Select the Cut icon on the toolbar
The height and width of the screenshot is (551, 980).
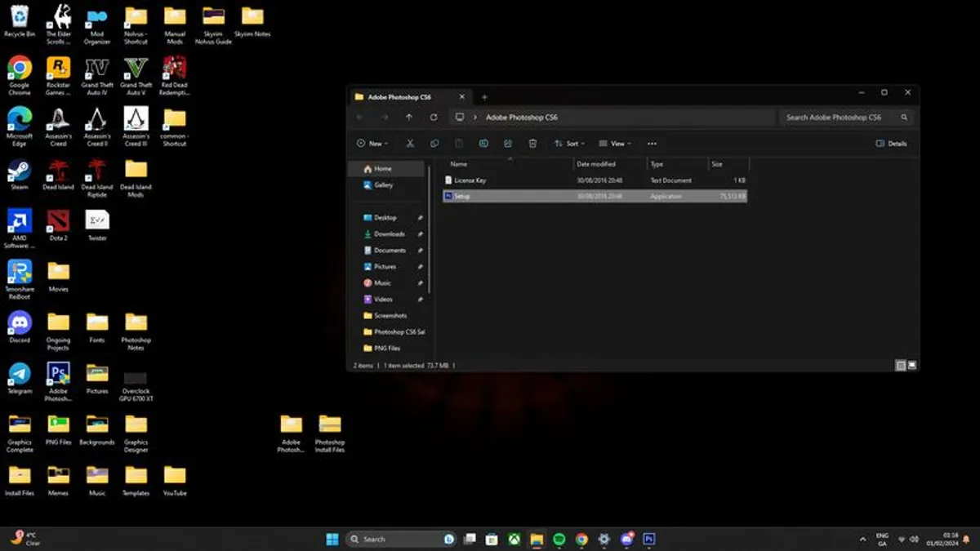(409, 143)
